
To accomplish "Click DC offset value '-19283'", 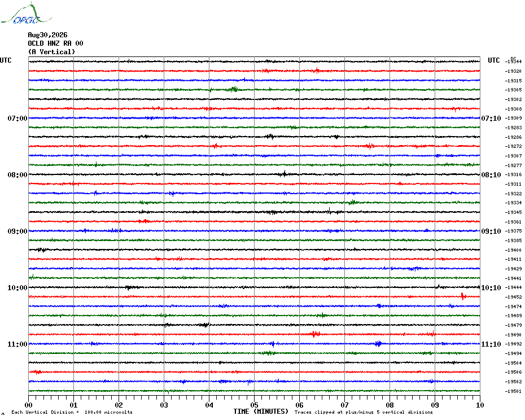I will [x=513, y=128].
